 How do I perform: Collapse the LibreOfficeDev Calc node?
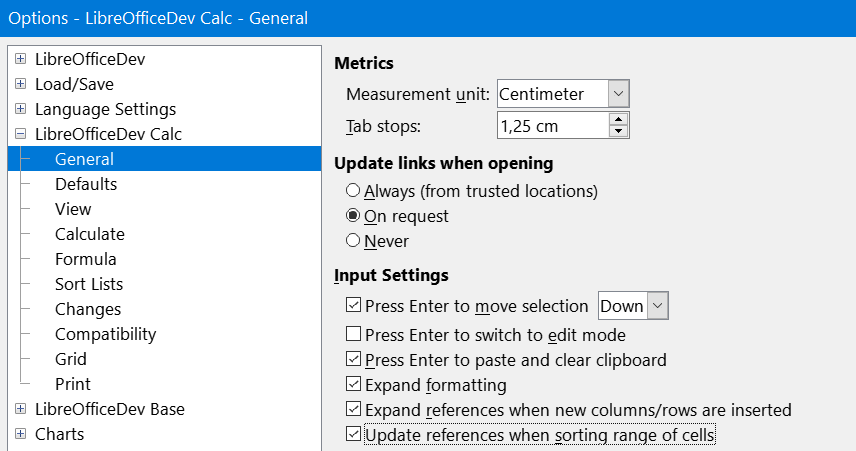tap(20, 134)
